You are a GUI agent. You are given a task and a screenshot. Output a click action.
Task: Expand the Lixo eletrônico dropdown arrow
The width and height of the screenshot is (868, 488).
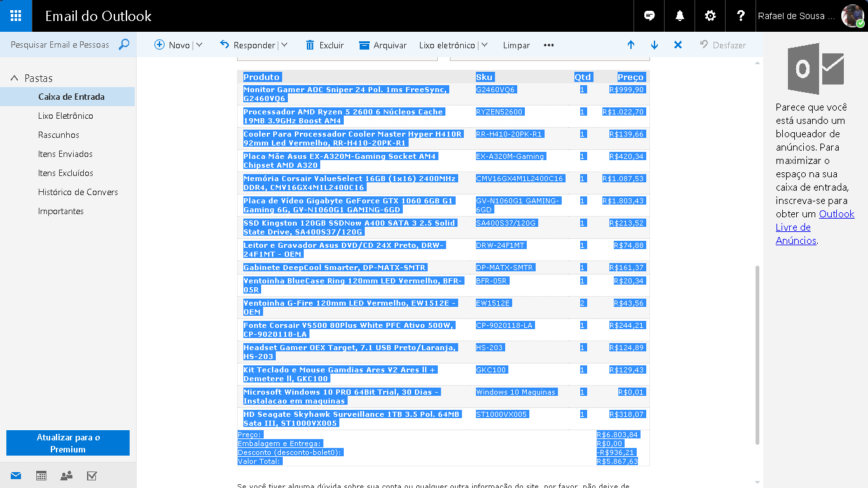[484, 45]
